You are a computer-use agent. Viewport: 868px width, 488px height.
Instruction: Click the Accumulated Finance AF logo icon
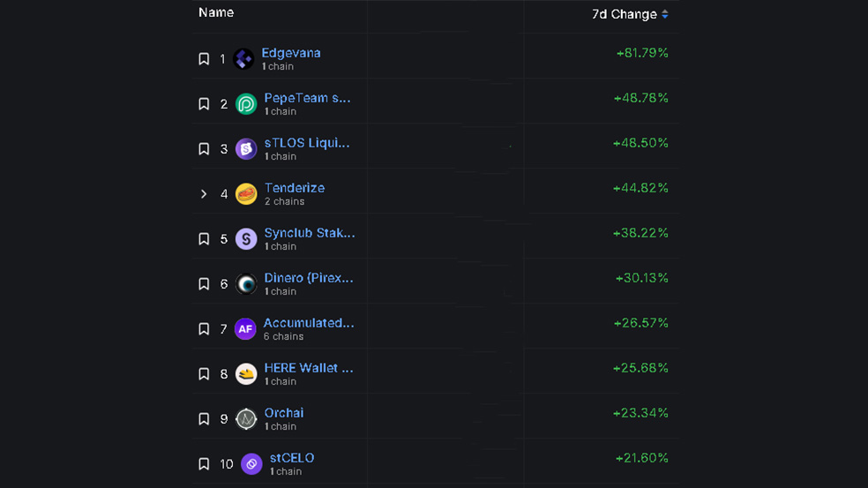tap(245, 329)
